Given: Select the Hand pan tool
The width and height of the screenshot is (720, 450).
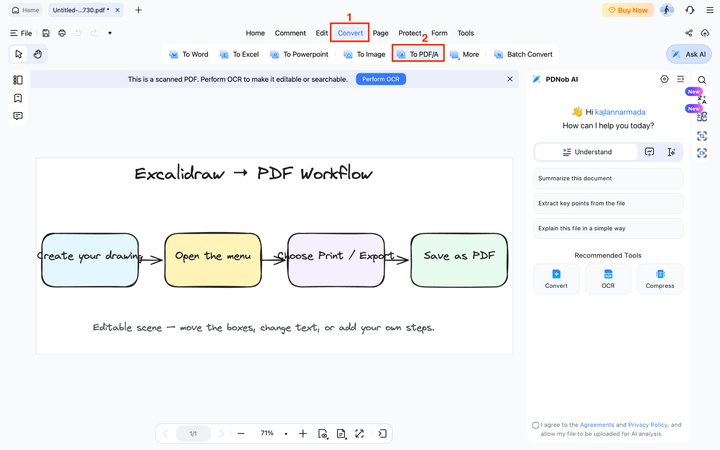Looking at the screenshot, I should coord(38,54).
